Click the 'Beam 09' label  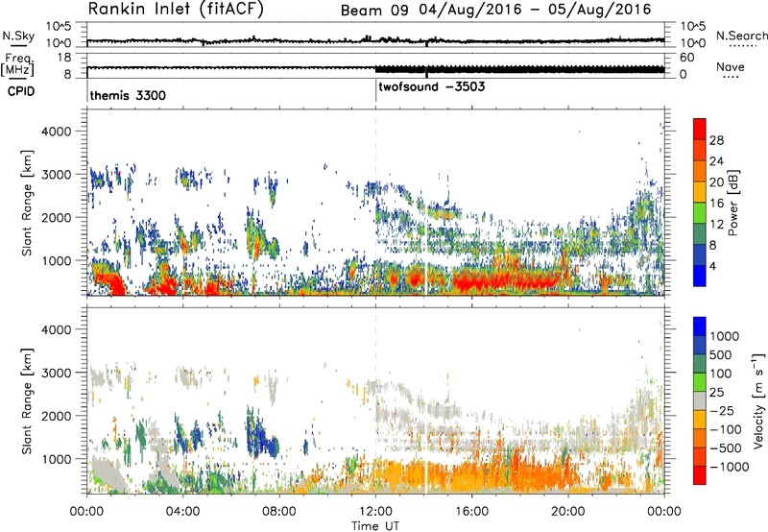click(x=374, y=11)
